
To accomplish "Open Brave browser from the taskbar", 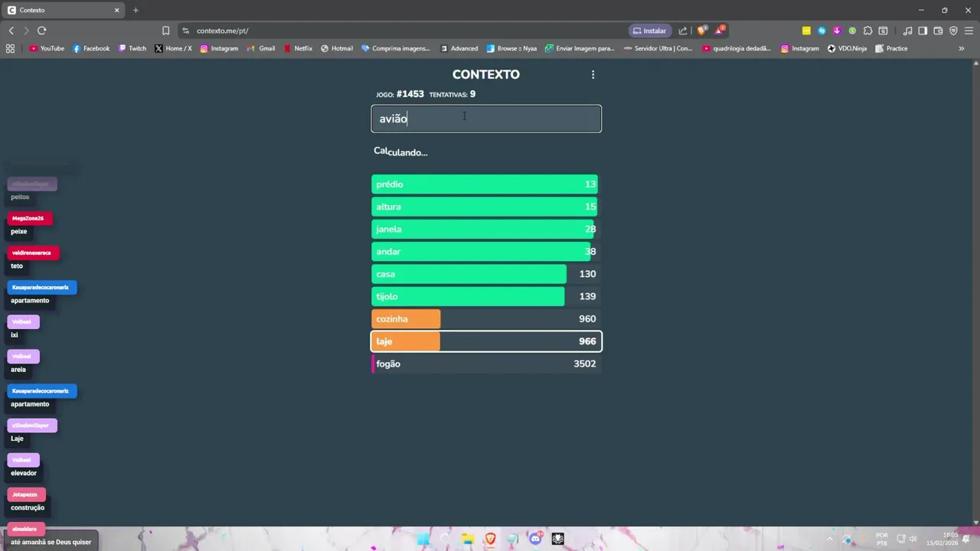I will (x=490, y=539).
